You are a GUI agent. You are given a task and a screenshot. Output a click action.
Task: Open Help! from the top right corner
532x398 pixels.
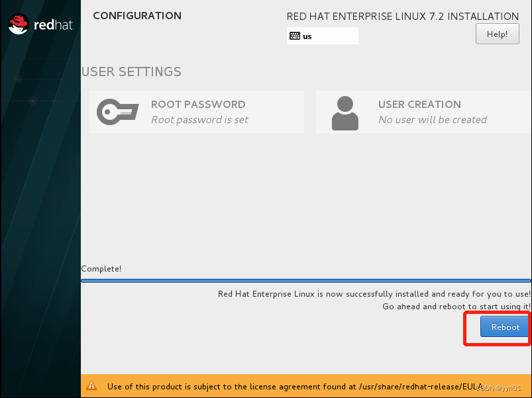click(x=497, y=33)
